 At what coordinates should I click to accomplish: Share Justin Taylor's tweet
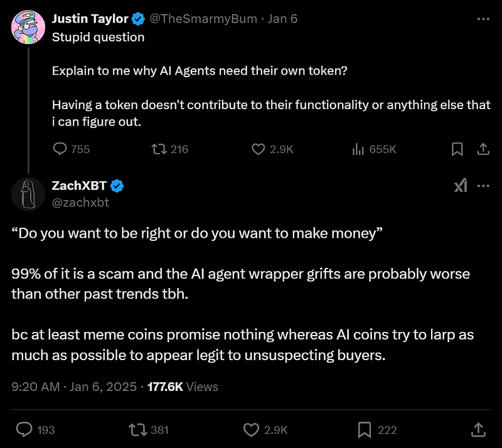(x=483, y=149)
